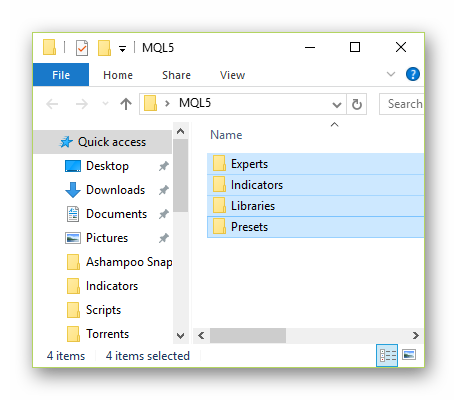Image resolution: width=457 pixels, height=400 pixels.
Task: Open the File menu
Action: coord(61,75)
